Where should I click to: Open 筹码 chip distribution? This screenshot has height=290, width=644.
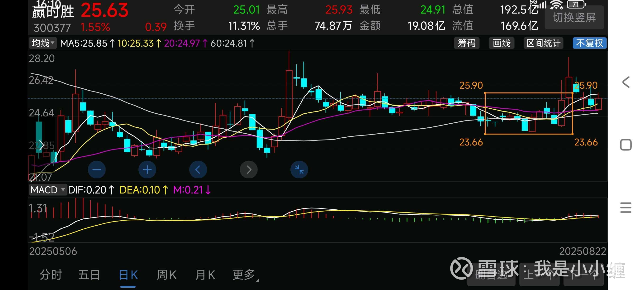[467, 43]
